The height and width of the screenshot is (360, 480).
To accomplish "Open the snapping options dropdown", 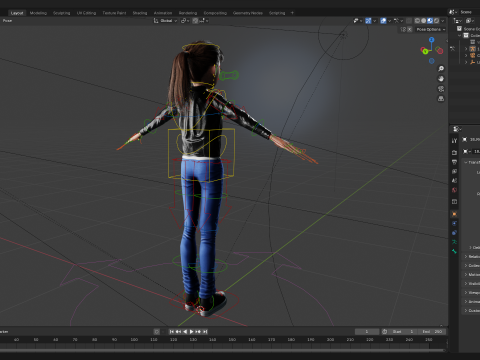I will pos(204,21).
